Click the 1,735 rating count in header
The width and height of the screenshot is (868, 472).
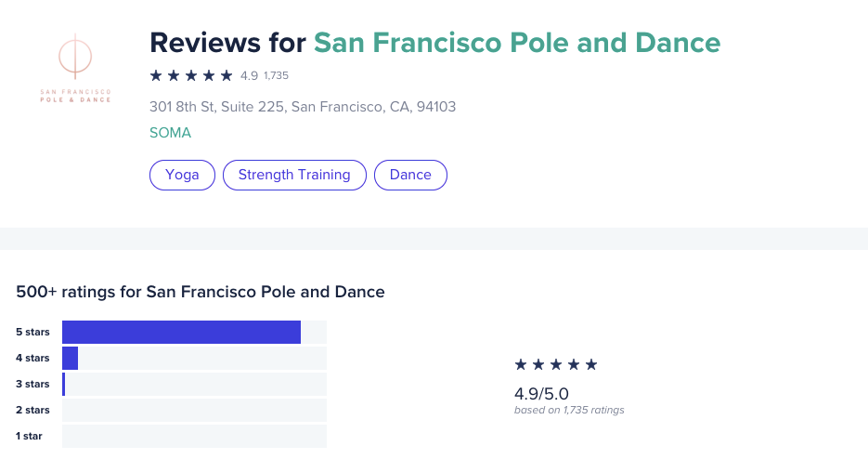(277, 76)
